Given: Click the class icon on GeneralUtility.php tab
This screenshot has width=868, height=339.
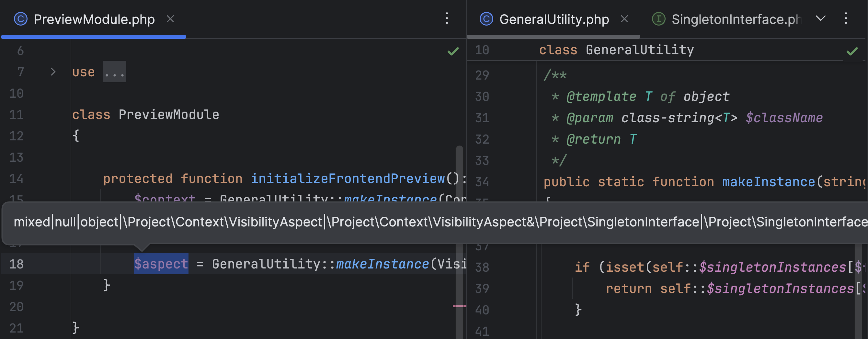Looking at the screenshot, I should (x=486, y=19).
